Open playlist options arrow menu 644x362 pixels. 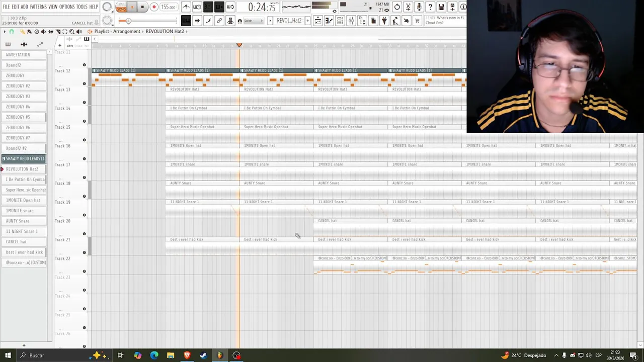5,32
